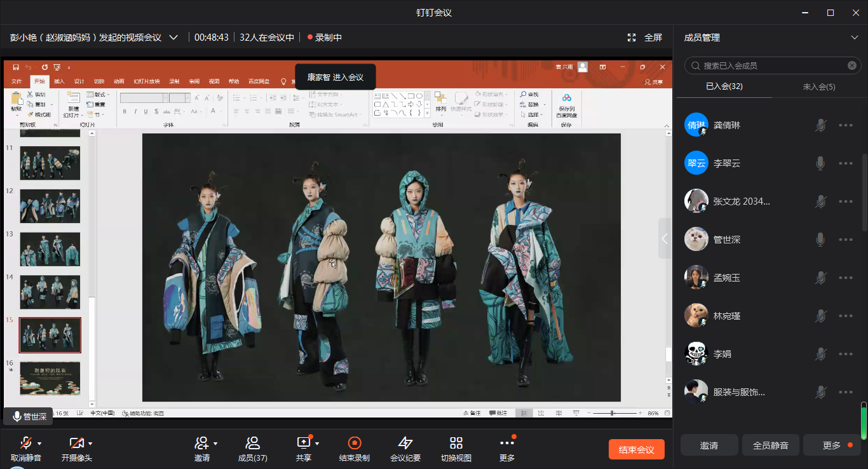The width and height of the screenshot is (868, 469).
Task: Click 切换视图 switch view icon
Action: click(456, 443)
